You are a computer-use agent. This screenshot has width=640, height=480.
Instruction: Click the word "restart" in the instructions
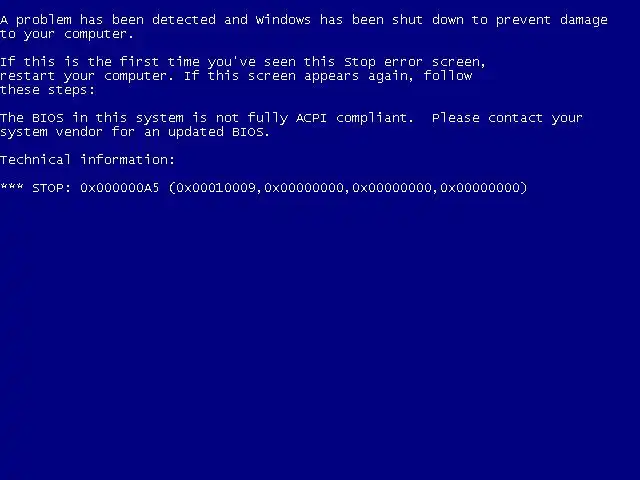click(x=27, y=76)
